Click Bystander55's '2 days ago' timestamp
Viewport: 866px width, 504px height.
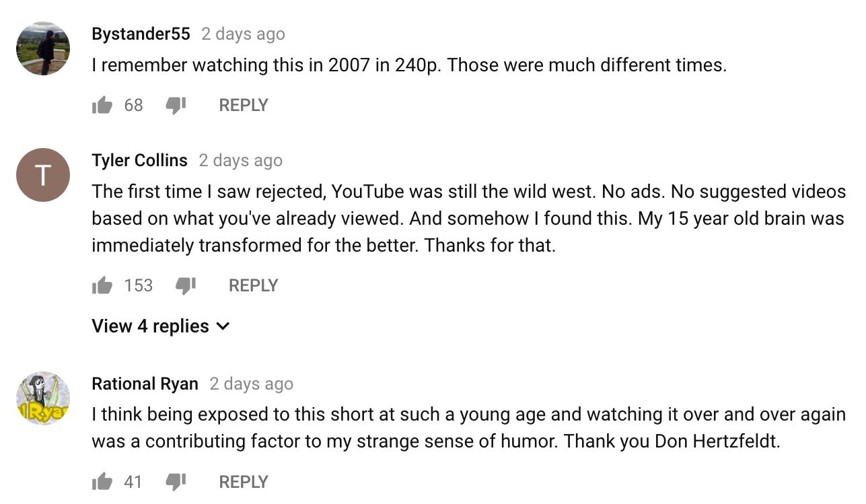(243, 34)
